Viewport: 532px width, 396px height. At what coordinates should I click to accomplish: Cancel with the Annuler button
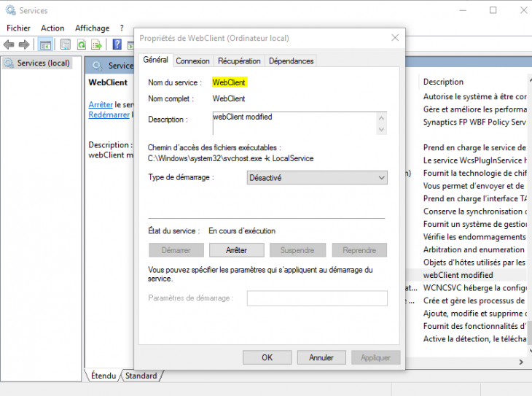[x=321, y=357]
